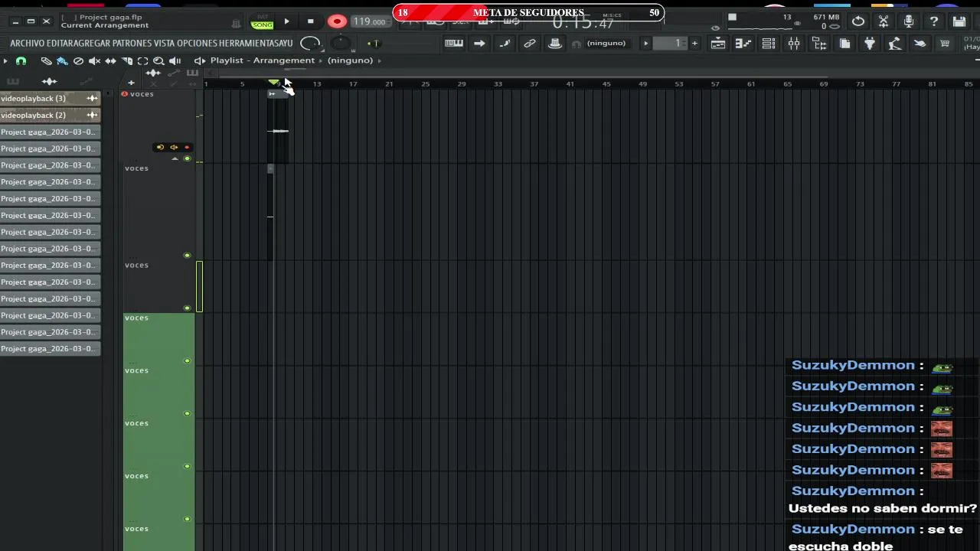Click waveform icon beside videoplayback (2)

click(93, 115)
